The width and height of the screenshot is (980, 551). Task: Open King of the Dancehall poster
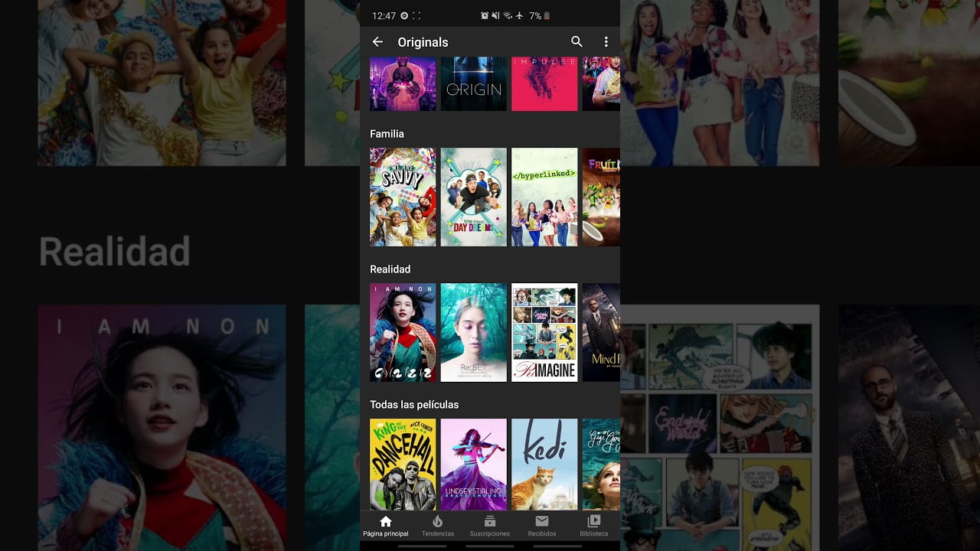click(403, 465)
